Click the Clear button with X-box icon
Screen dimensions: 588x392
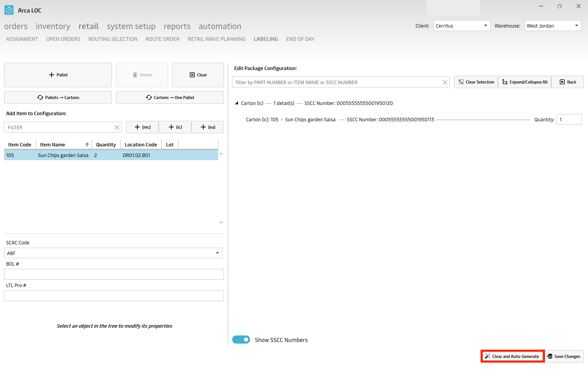click(x=198, y=75)
